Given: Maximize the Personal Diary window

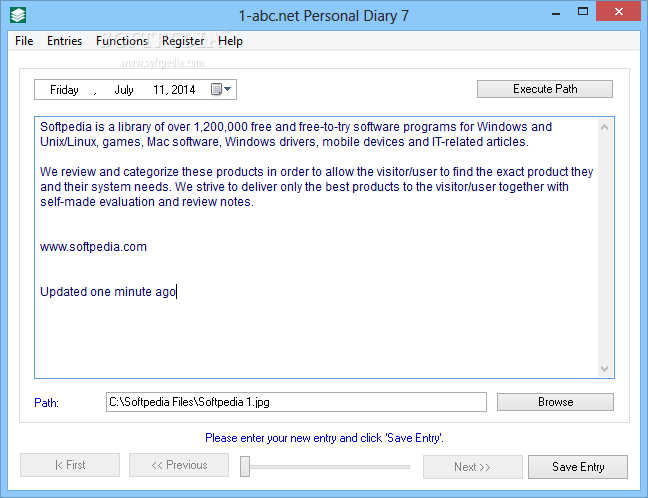Looking at the screenshot, I should 583,12.
